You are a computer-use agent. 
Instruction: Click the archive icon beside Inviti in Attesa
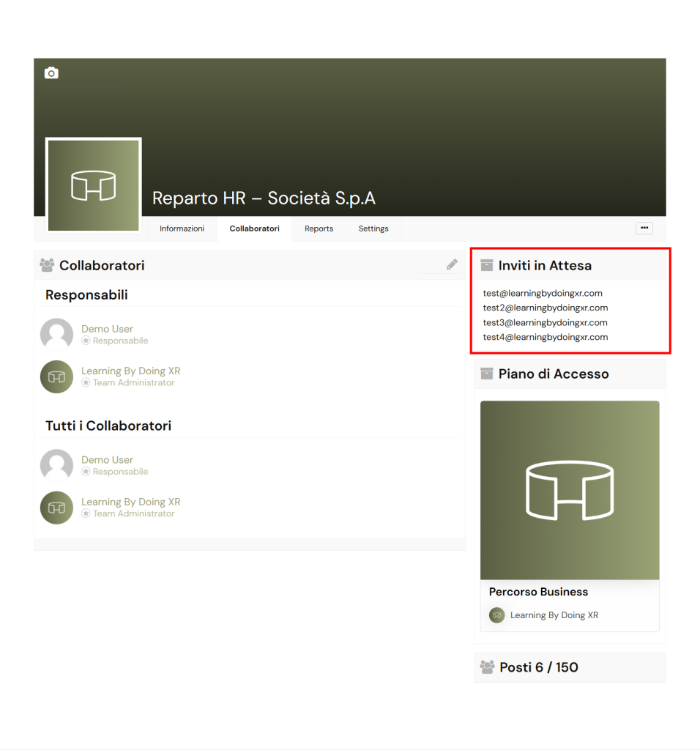487,265
